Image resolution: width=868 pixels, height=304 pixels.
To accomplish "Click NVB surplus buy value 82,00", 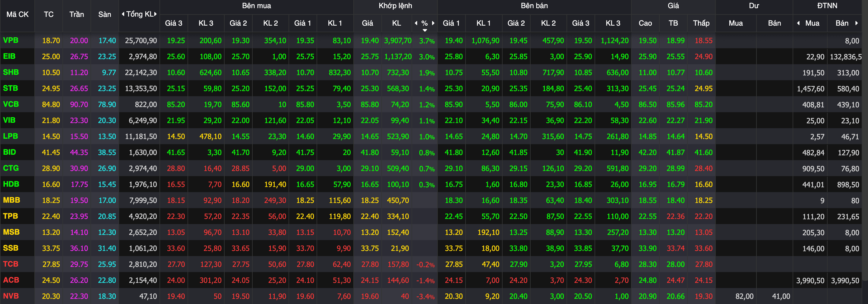I will [744, 296].
